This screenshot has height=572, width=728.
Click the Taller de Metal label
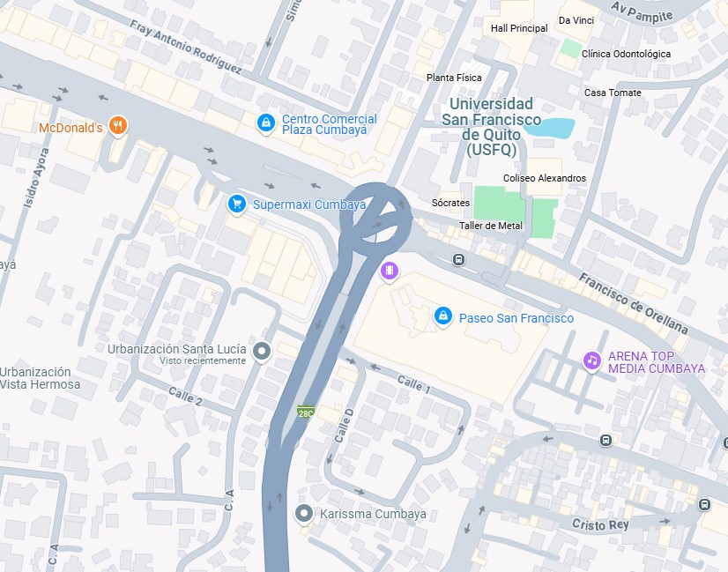(491, 226)
